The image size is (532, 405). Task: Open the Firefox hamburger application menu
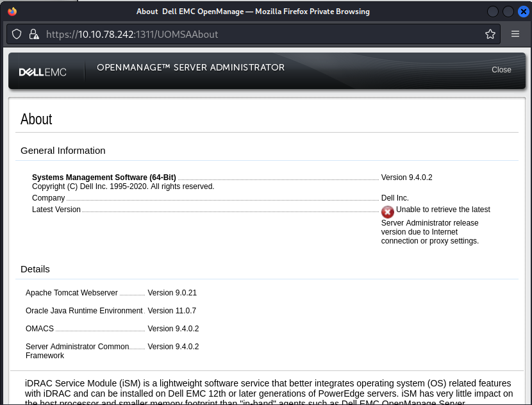515,34
